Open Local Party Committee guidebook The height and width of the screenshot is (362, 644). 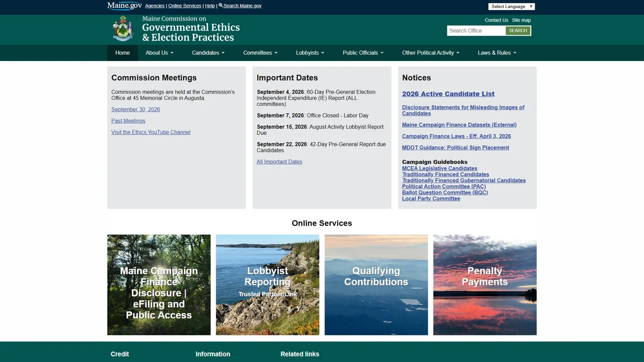(431, 199)
